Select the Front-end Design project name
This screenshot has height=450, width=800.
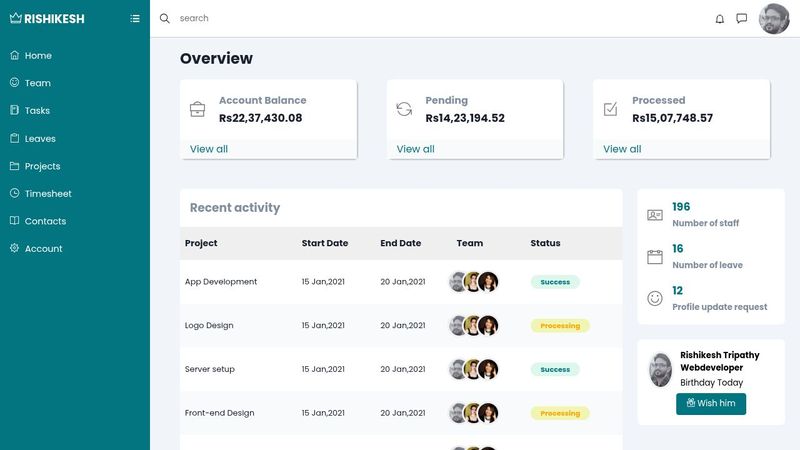(219, 413)
